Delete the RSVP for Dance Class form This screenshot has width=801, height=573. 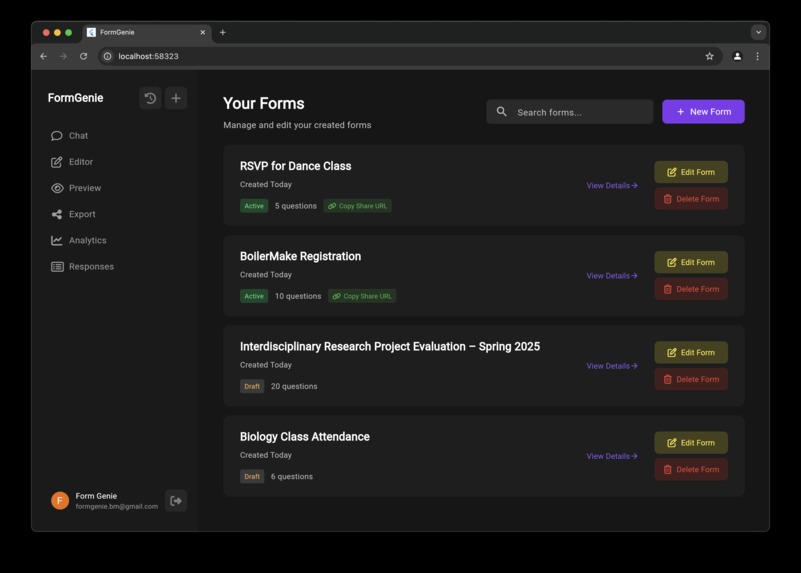click(691, 199)
